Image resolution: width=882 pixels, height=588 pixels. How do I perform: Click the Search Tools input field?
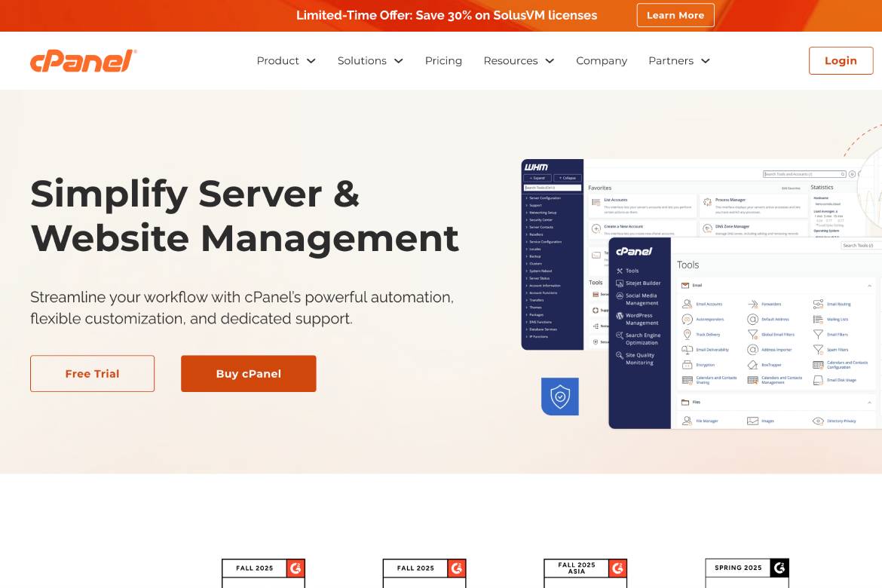(858, 245)
